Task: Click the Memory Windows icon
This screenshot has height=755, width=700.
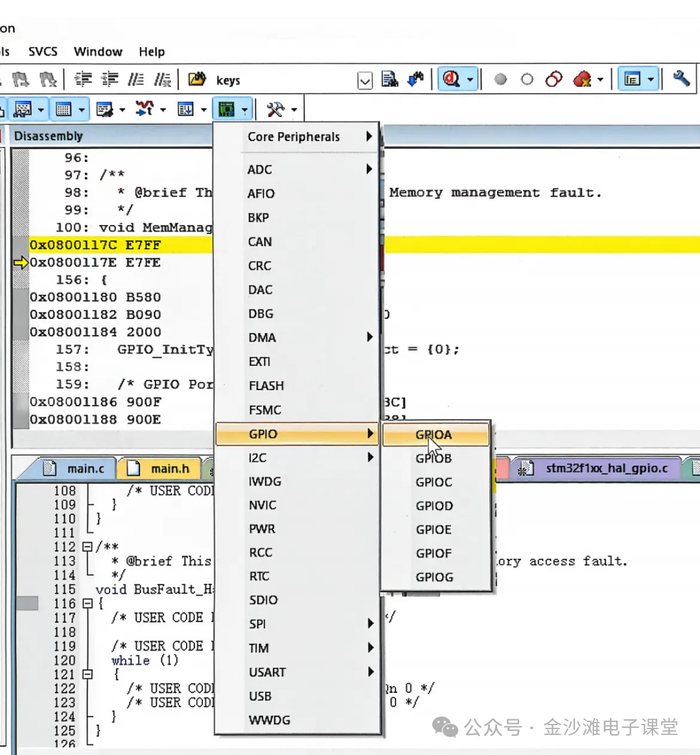Action: point(64,110)
